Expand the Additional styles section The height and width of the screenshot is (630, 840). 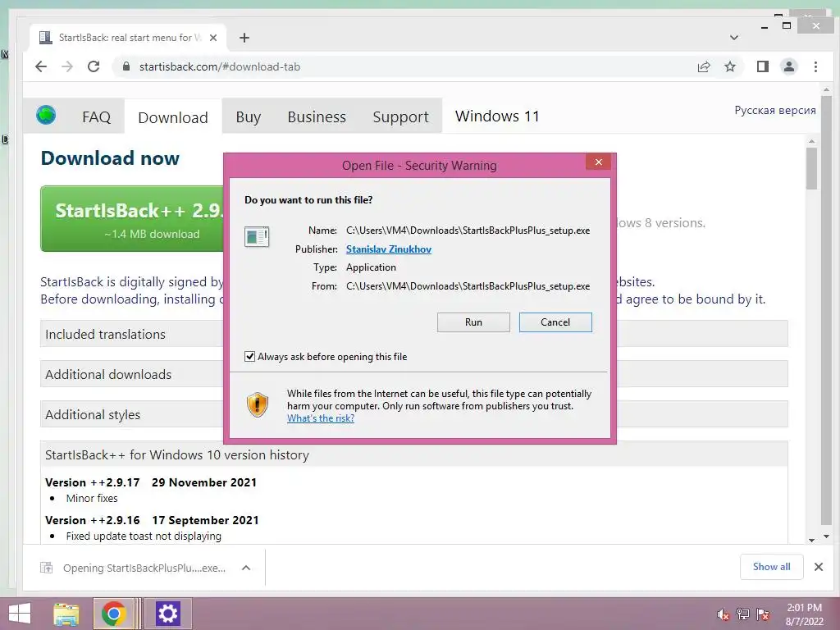click(413, 414)
